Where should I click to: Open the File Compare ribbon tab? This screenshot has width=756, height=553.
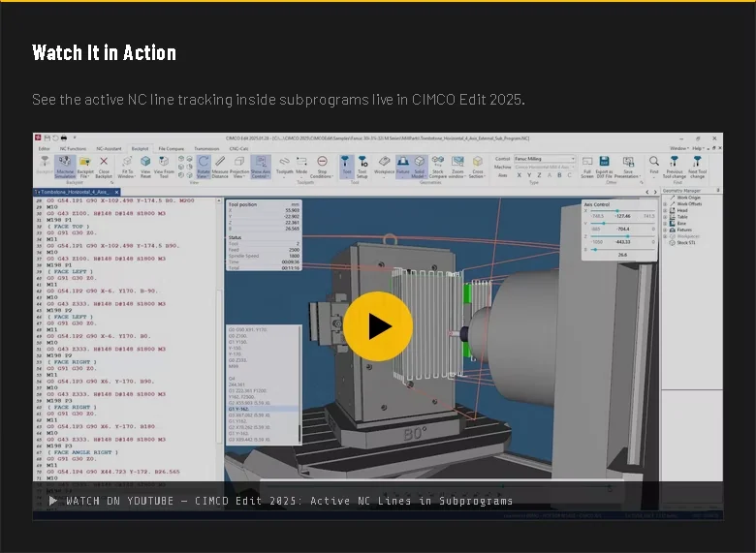172,148
